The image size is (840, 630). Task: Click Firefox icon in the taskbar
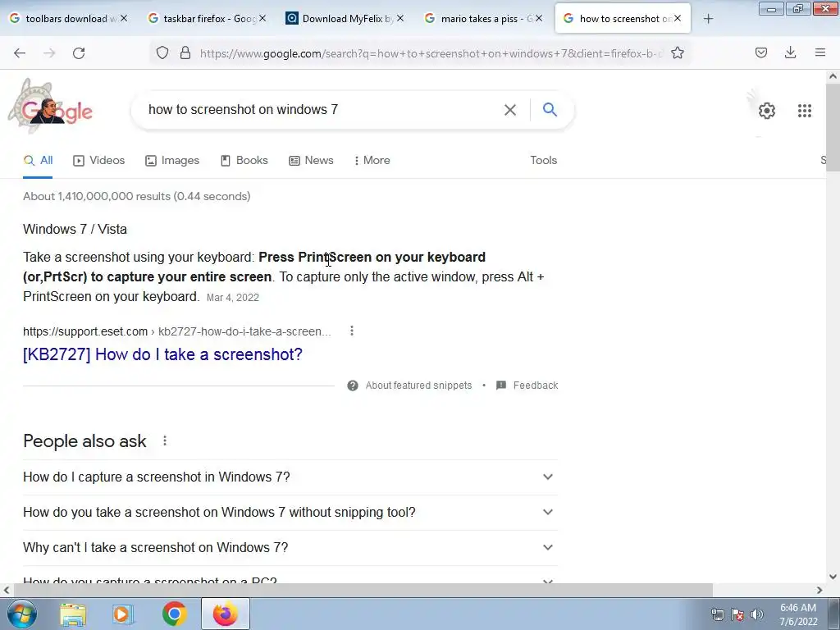[x=226, y=614]
